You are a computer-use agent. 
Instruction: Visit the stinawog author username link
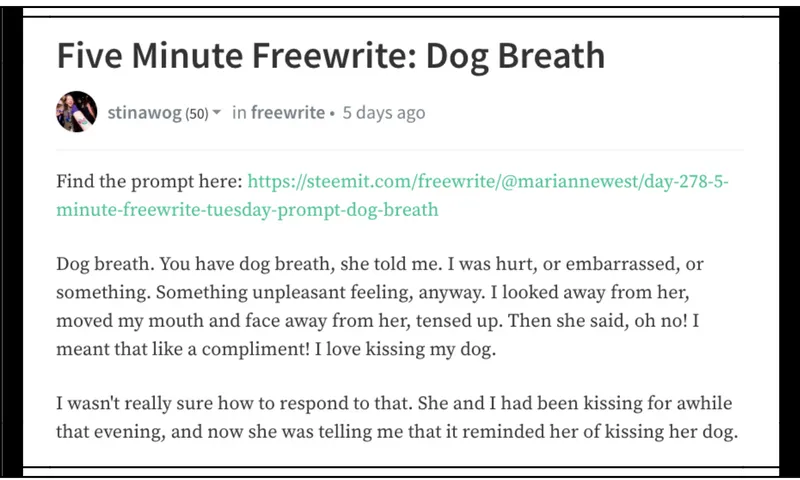[x=144, y=113]
